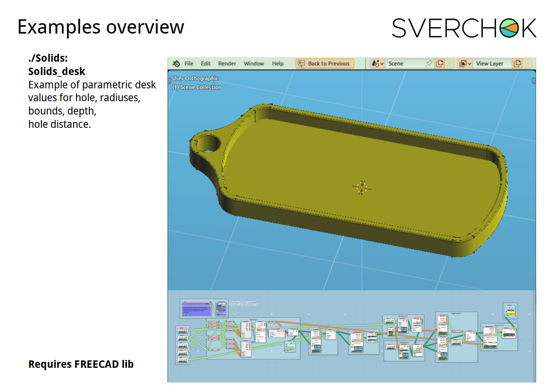Open the Edit menu

pos(206,64)
